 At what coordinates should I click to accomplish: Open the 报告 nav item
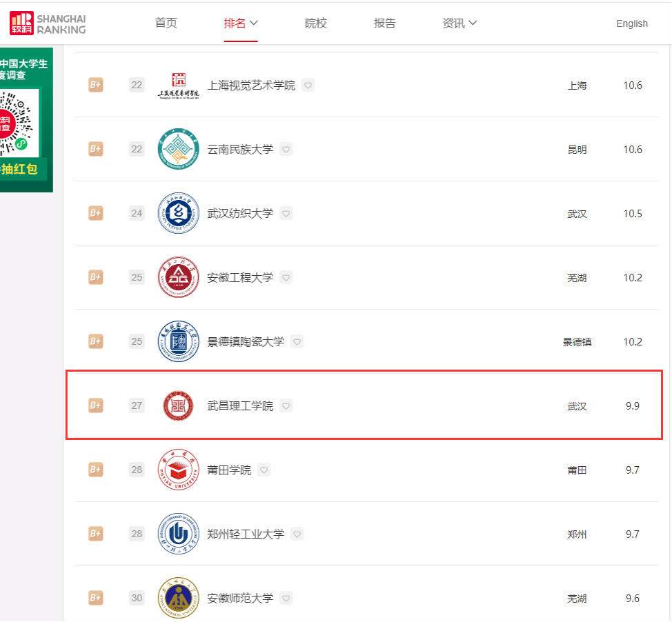tap(384, 23)
